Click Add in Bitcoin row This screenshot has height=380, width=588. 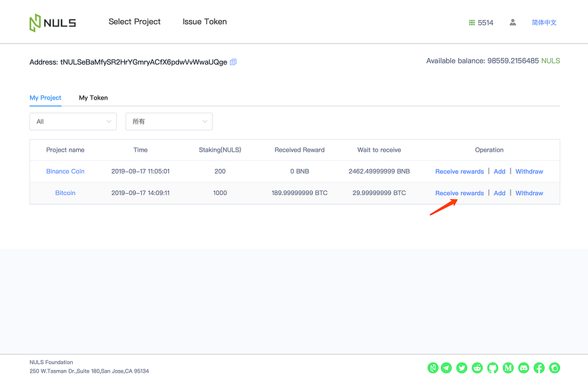(x=500, y=193)
